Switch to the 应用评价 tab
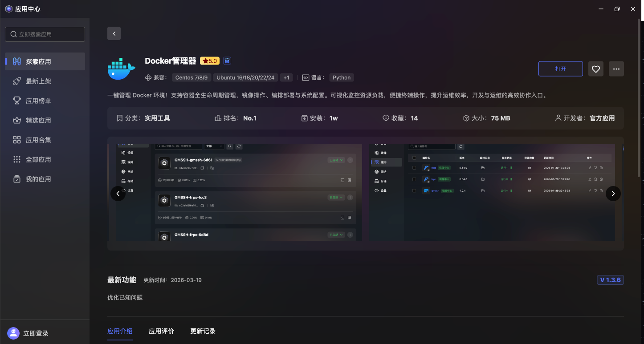644x344 pixels. pyautogui.click(x=162, y=332)
